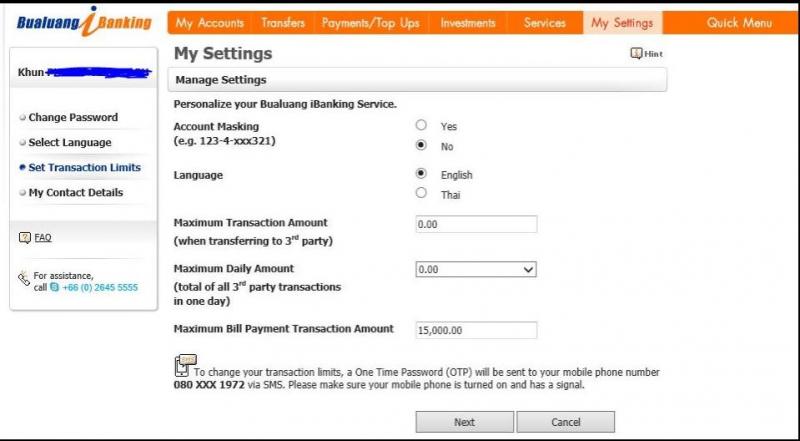Choose English as the language

tap(421, 174)
